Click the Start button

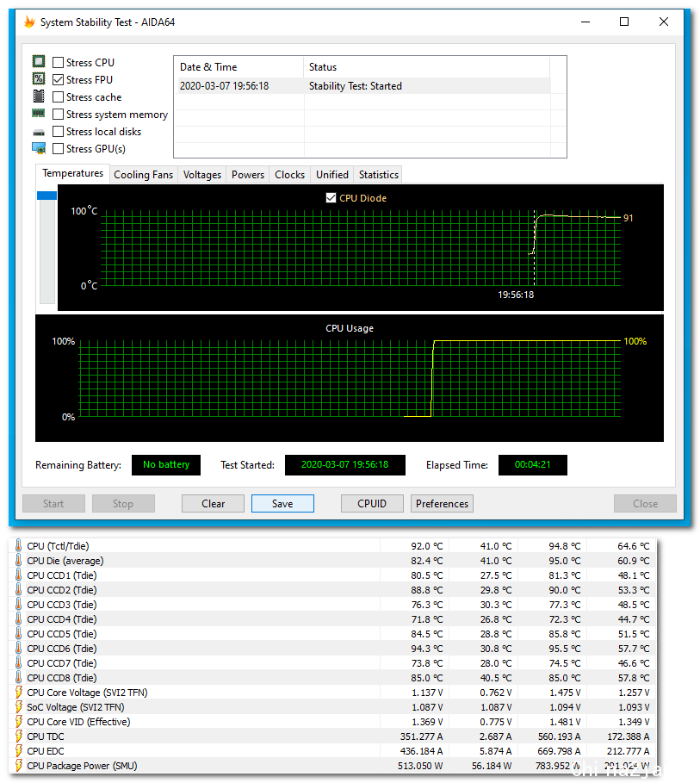click(x=53, y=503)
